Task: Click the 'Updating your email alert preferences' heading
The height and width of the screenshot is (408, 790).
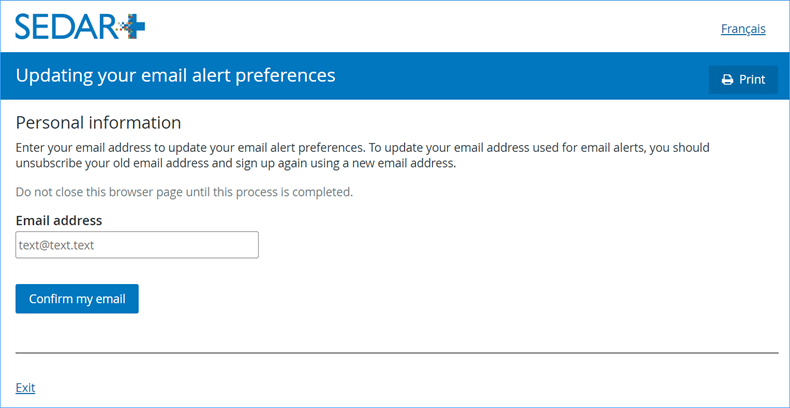Action: coord(175,75)
